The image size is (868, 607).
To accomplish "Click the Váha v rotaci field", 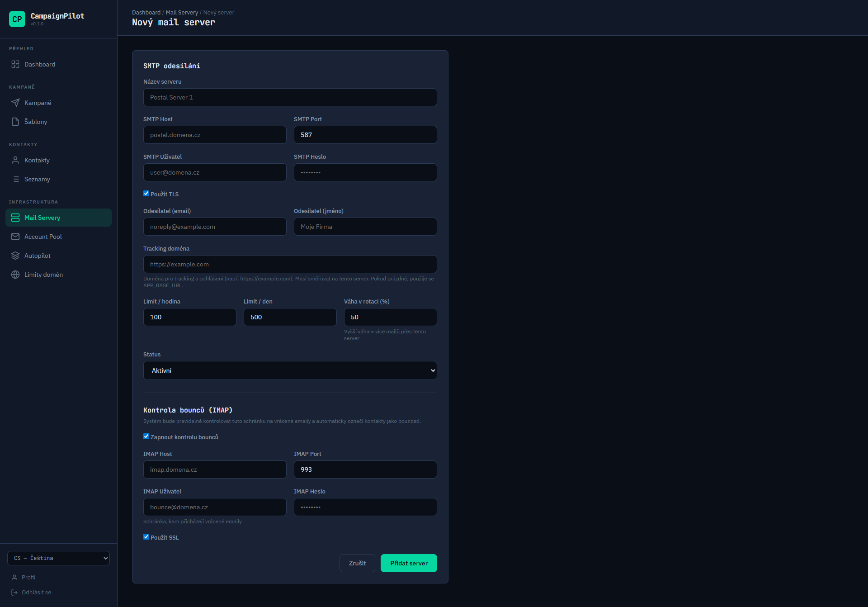I will click(391, 317).
